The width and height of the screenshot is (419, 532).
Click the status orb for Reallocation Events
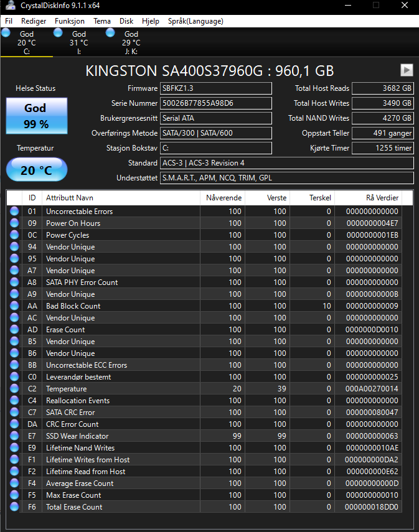pos(14,400)
